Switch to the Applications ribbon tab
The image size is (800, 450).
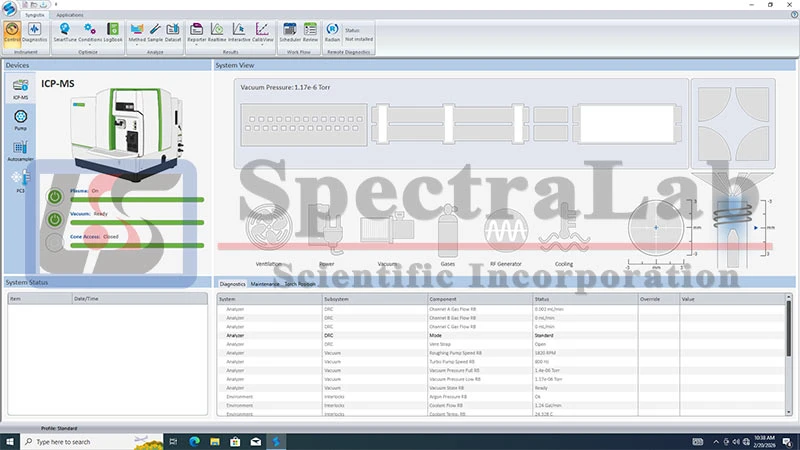pos(70,15)
